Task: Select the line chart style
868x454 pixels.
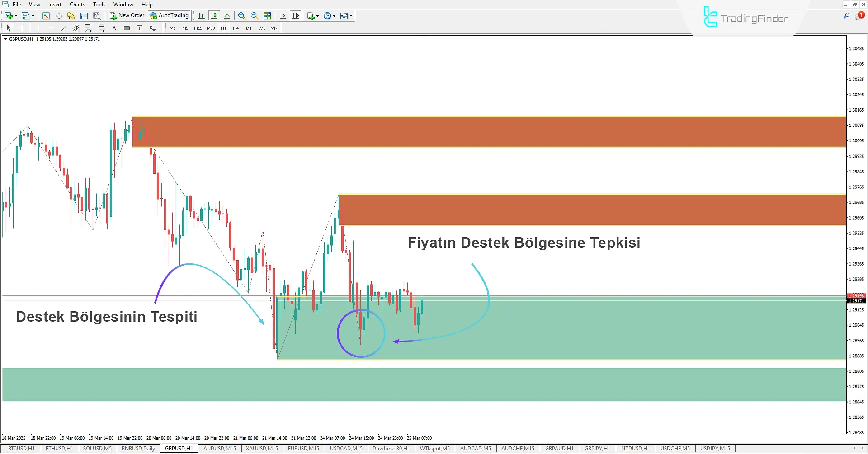Action: point(227,15)
